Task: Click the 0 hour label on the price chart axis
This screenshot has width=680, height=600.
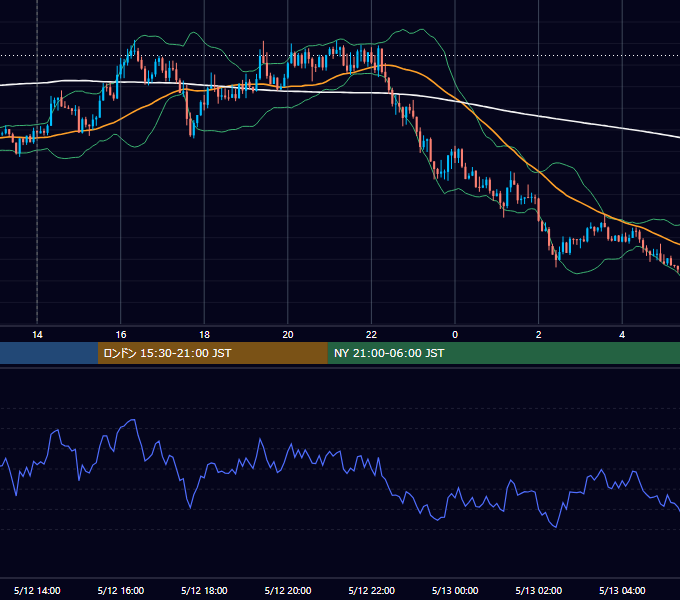Action: pos(455,335)
